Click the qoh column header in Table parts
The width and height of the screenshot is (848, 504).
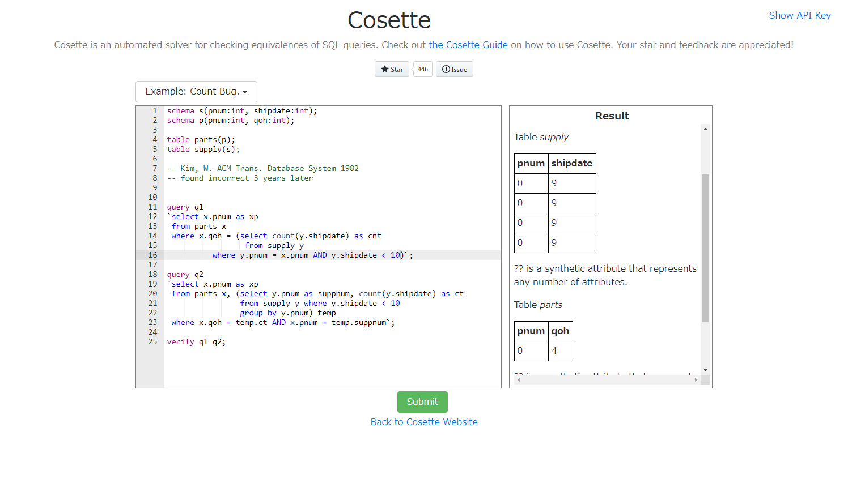561,331
